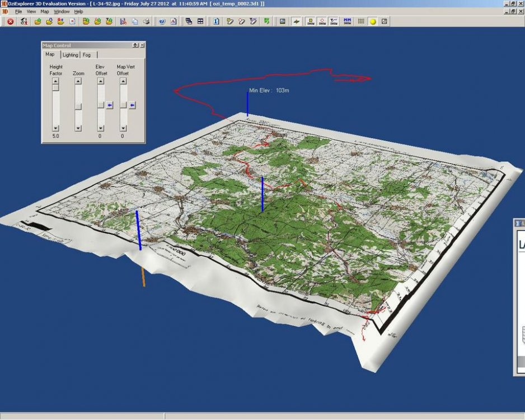Click the cascade windows toolbar icon
525x420 pixels.
[189, 21]
